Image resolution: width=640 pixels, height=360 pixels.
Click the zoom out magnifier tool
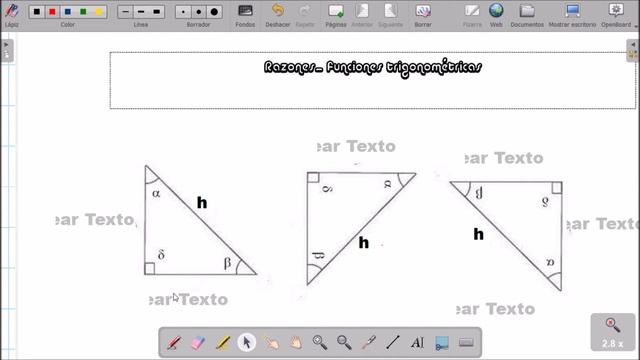pos(344,342)
